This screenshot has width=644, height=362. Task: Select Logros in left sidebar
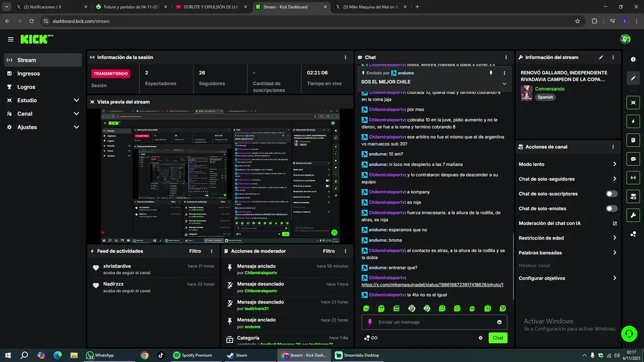click(x=43, y=87)
